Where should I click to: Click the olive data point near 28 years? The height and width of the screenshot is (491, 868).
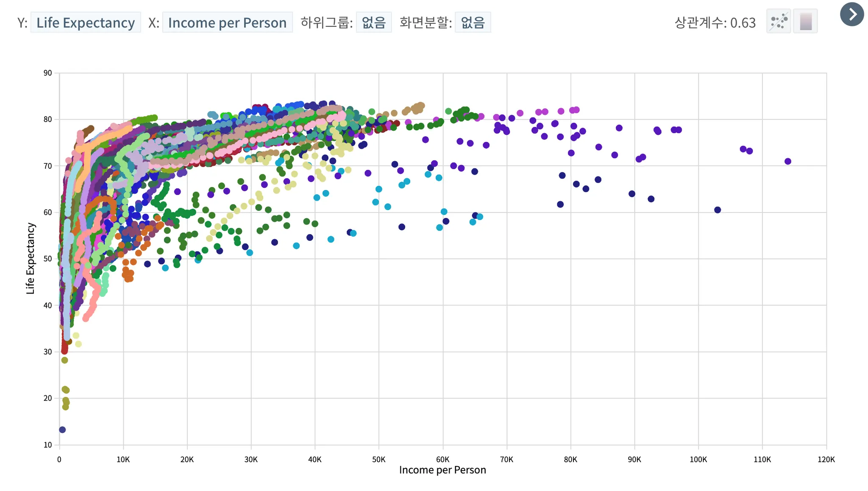(x=64, y=360)
